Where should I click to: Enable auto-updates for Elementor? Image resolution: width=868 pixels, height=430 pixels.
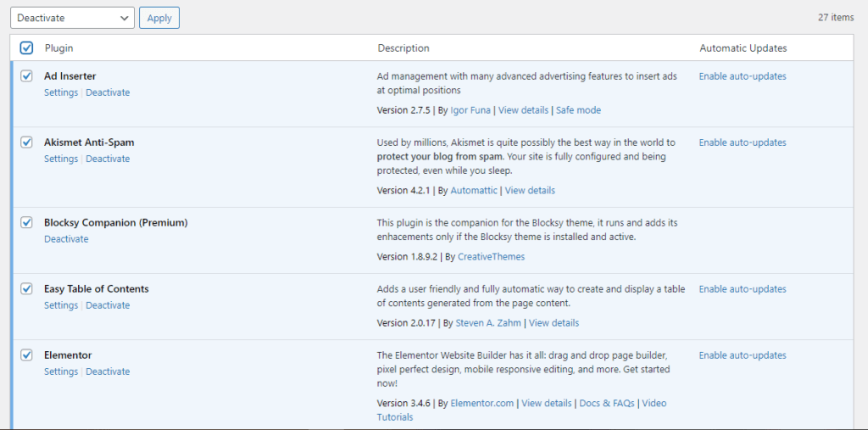pyautogui.click(x=743, y=355)
